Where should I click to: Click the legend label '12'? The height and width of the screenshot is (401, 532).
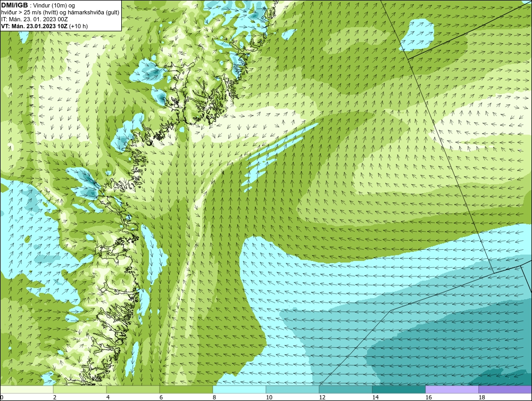pos(322,397)
